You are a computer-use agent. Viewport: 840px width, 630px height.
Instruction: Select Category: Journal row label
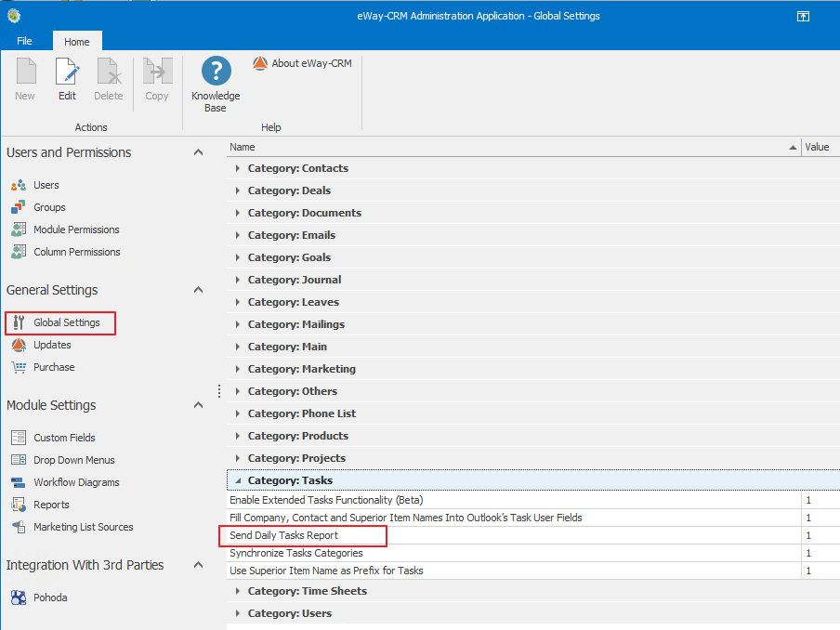295,281
